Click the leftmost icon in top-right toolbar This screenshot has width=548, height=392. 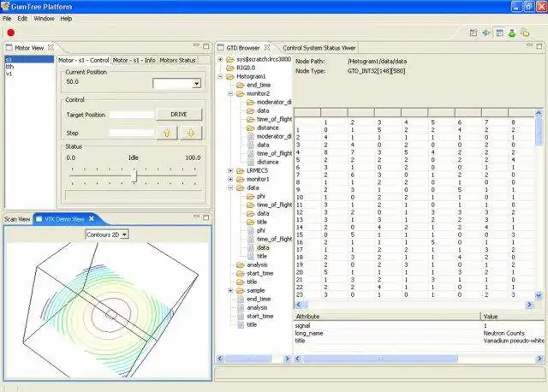473,33
